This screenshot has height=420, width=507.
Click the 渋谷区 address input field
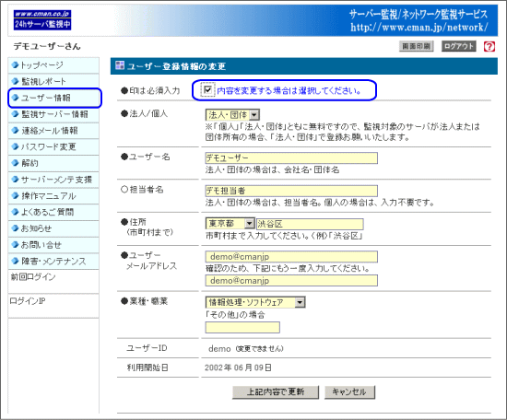310,224
